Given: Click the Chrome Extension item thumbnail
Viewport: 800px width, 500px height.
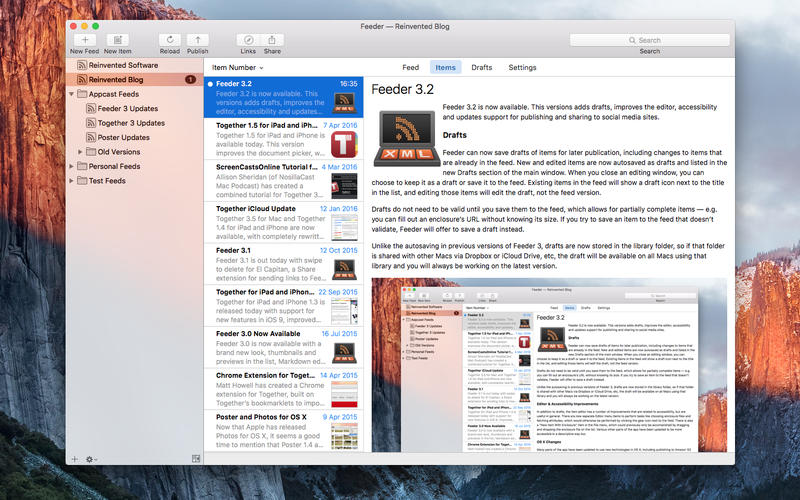Looking at the screenshot, I should pyautogui.click(x=344, y=394).
